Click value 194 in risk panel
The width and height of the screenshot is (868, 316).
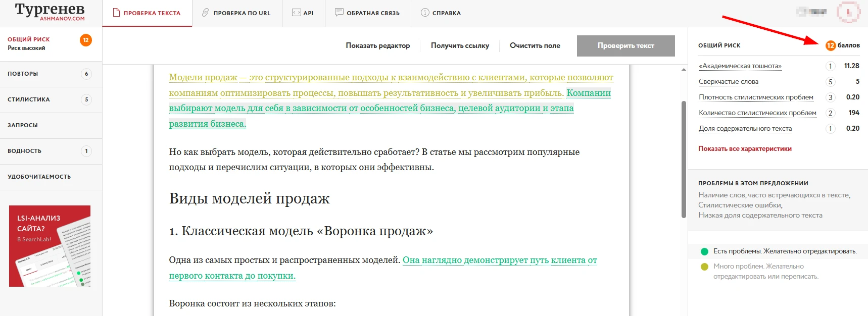coord(854,113)
